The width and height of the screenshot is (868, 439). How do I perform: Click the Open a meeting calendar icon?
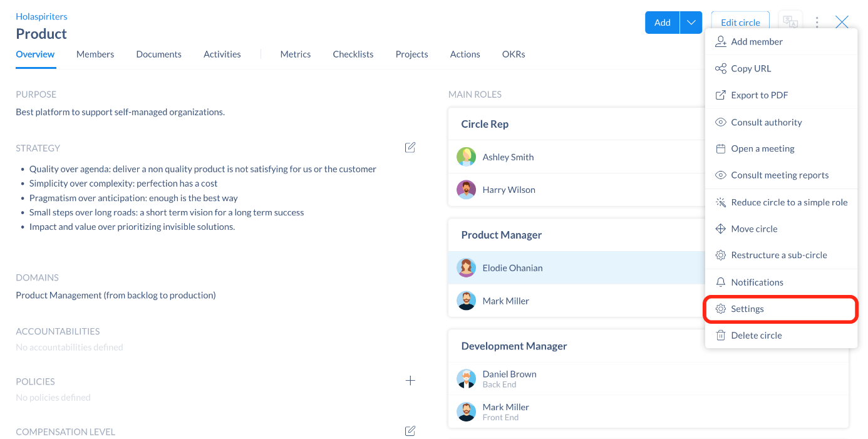(720, 148)
